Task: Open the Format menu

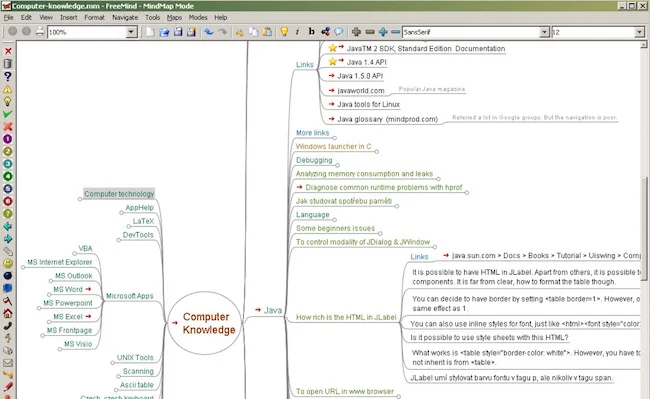Action: point(94,17)
